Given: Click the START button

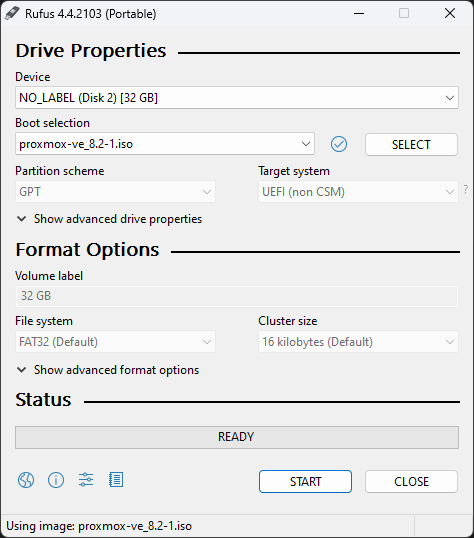Looking at the screenshot, I should click(x=305, y=481).
